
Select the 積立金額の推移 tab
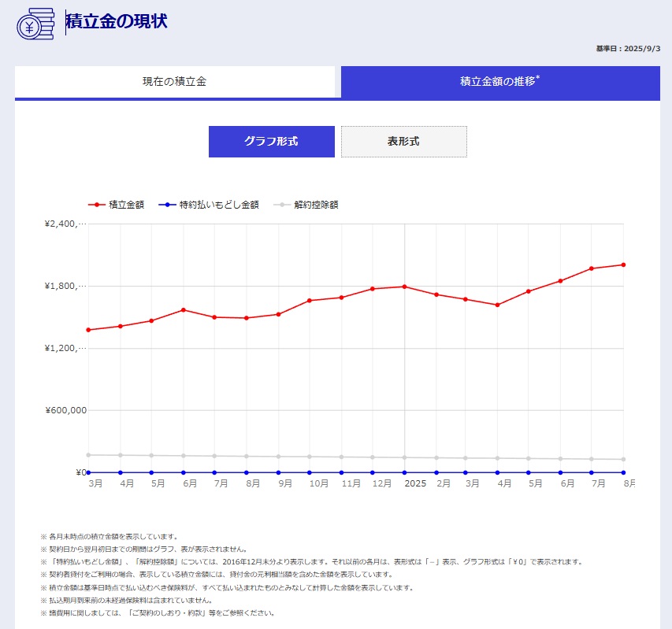click(499, 82)
